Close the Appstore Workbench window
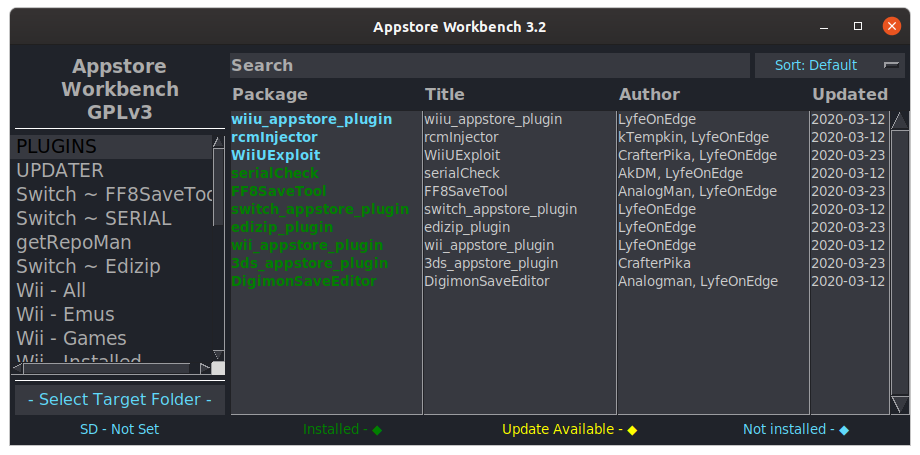Image resolution: width=920 pixels, height=455 pixels. 892,26
